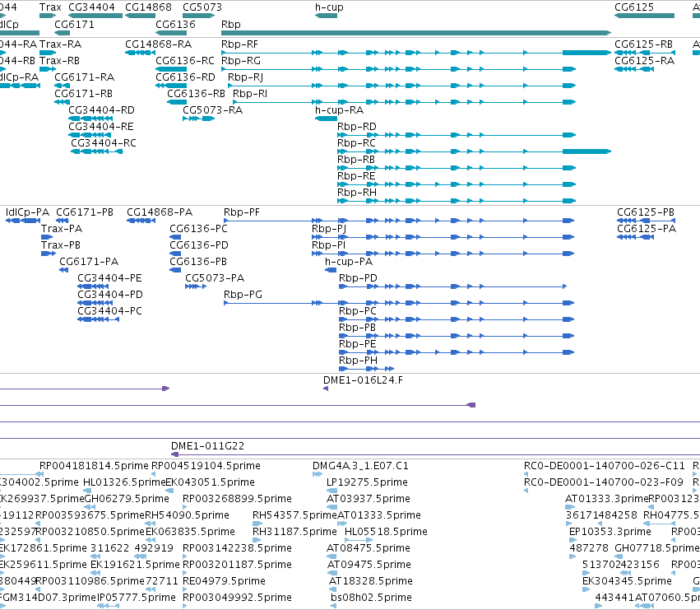The height and width of the screenshot is (610, 700).
Task: Select the RE04979.5prime EST label
Action: pyautogui.click(x=224, y=581)
